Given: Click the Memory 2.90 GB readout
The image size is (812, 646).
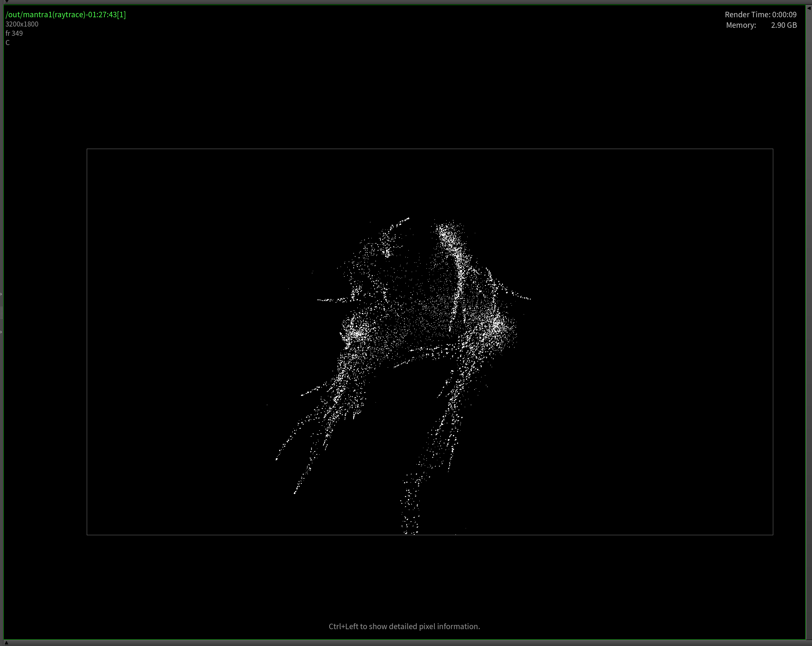Looking at the screenshot, I should (761, 25).
